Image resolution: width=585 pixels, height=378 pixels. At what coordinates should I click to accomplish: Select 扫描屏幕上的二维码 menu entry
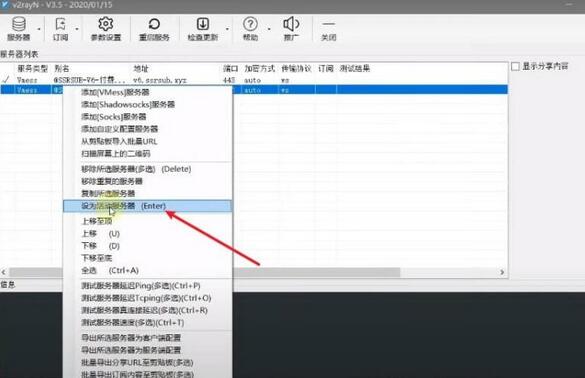(116, 154)
